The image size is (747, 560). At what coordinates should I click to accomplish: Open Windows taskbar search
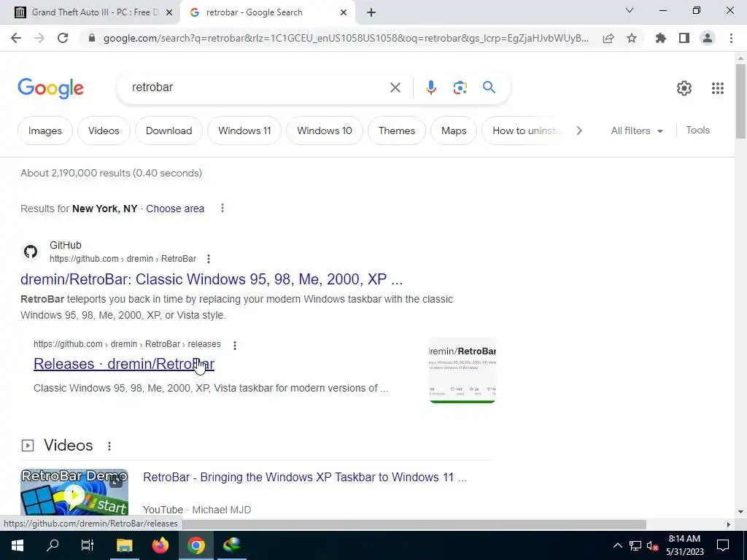click(x=53, y=545)
